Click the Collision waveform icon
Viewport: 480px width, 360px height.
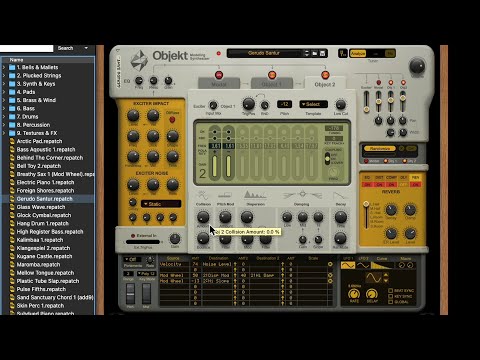202,195
